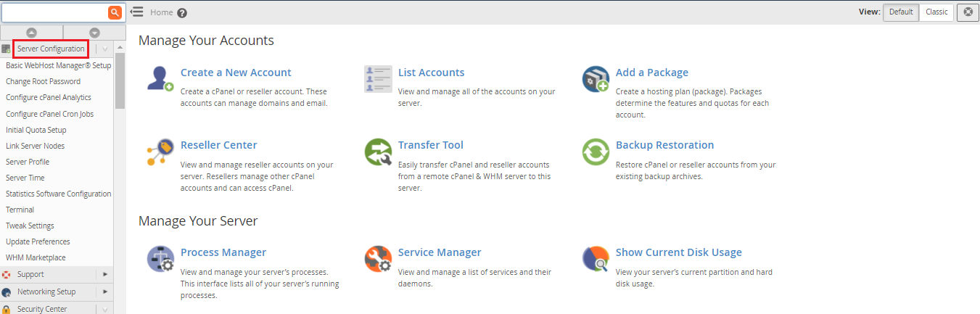This screenshot has height=314, width=980.
Task: Open List Accounts link
Action: (x=431, y=73)
